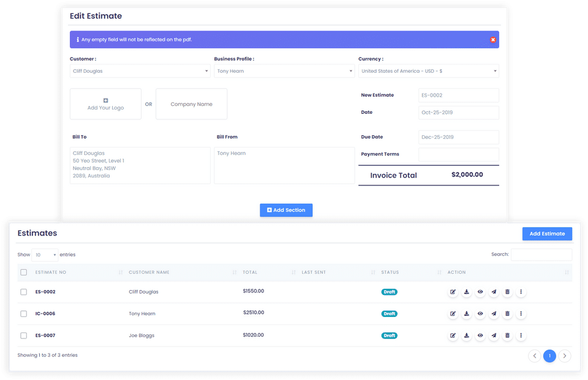Send estimate ES-0002 via paper plane icon
Screen dimensions: 588x380
(494, 292)
